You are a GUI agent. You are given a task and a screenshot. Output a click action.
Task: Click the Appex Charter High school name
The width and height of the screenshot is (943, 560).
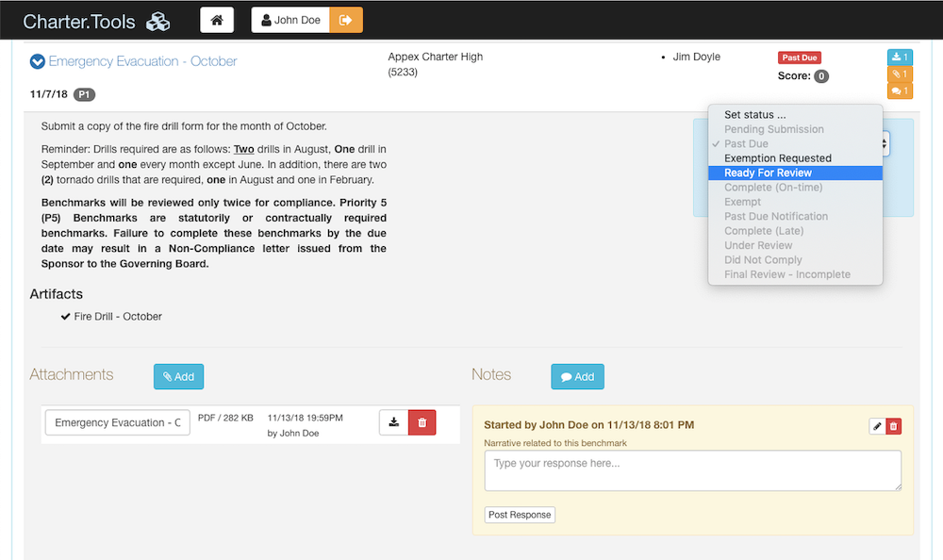[x=436, y=57]
